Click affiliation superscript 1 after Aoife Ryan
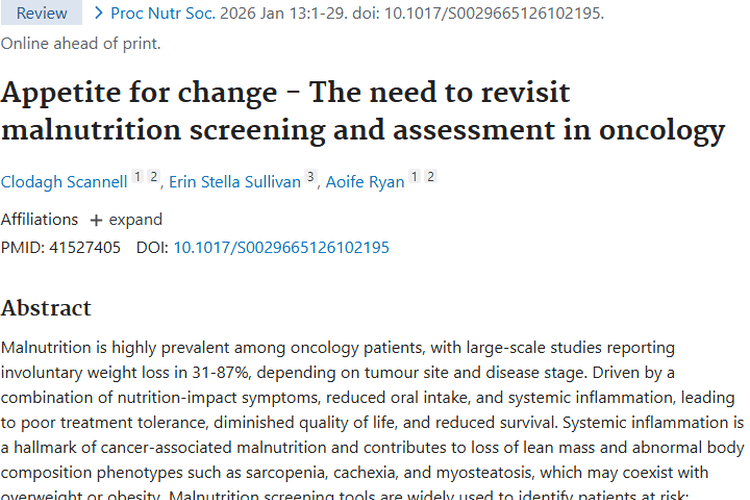Screen dimensions: 750x500 coord(414,177)
